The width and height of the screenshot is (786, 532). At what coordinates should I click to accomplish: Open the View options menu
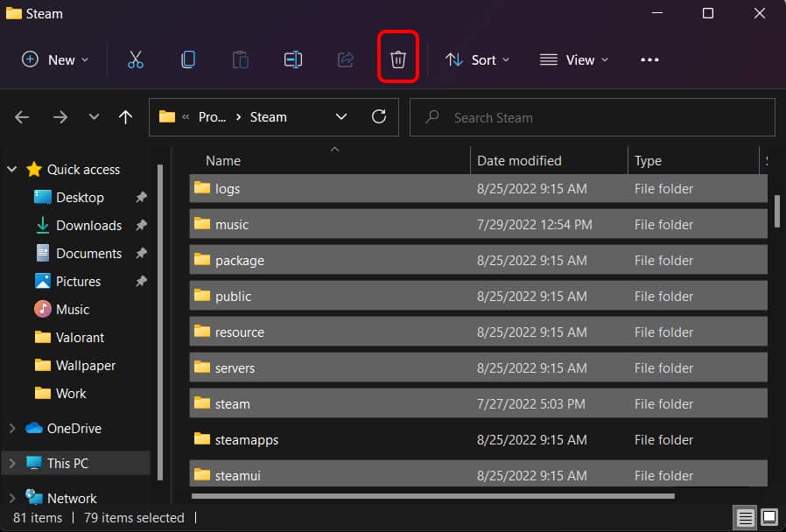[574, 59]
